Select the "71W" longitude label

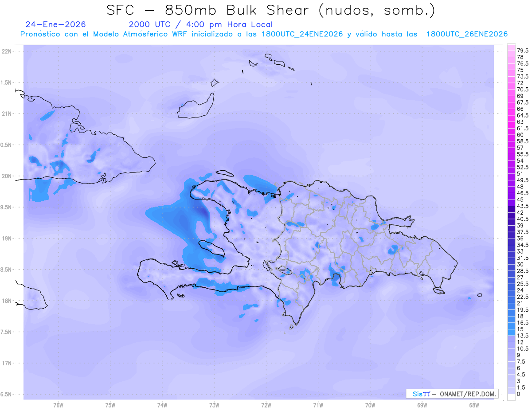[x=318, y=405]
